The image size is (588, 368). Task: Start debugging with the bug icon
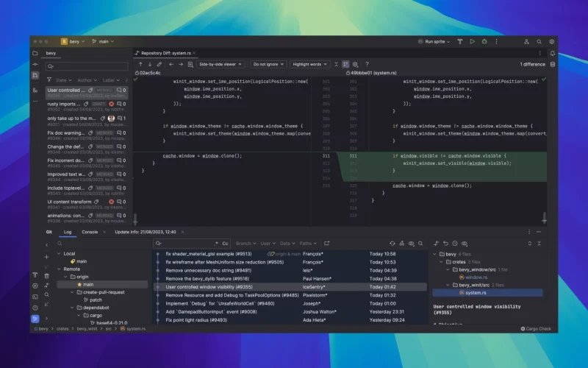(484, 42)
